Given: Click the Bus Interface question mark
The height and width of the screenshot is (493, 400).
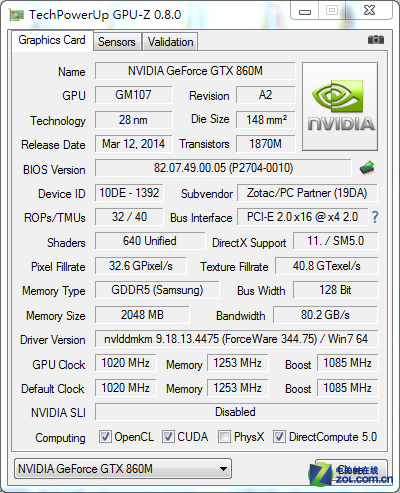Looking at the screenshot, I should click(375, 217).
